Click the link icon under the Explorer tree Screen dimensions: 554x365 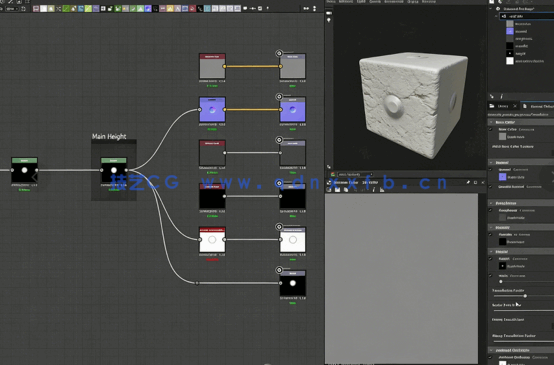[x=492, y=96]
